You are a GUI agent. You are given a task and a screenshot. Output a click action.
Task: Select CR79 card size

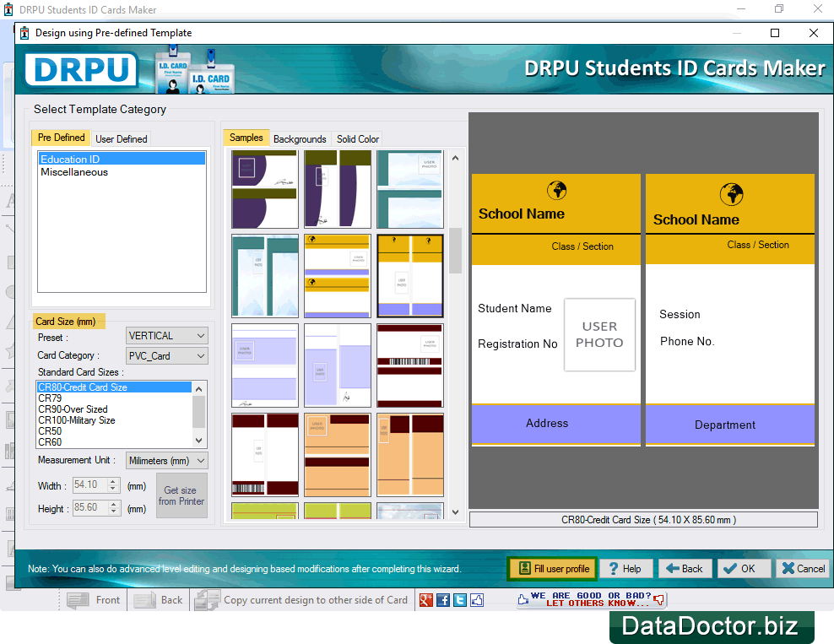(x=114, y=398)
